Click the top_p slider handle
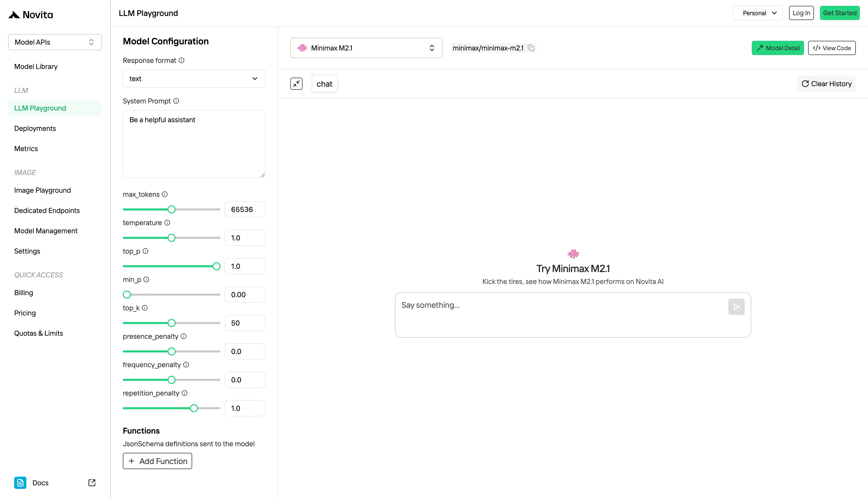This screenshot has height=499, width=868. point(216,266)
